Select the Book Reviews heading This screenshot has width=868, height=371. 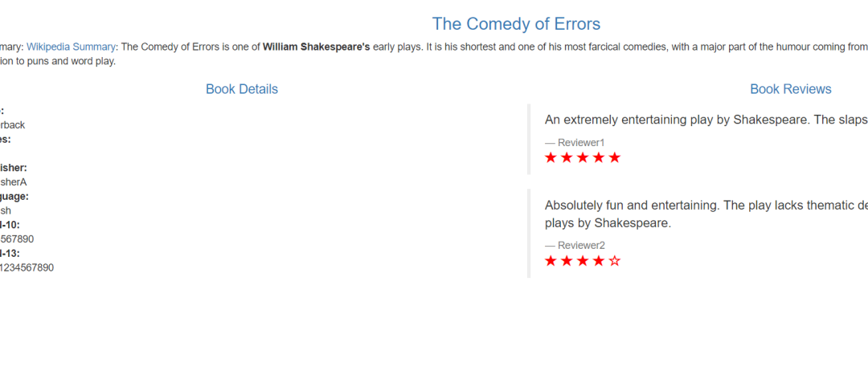[x=791, y=89]
